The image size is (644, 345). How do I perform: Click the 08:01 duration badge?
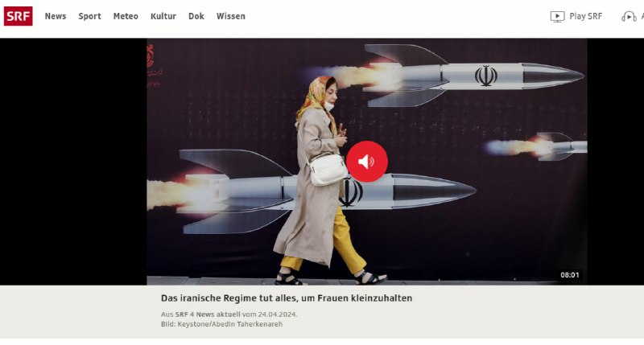[x=570, y=275]
